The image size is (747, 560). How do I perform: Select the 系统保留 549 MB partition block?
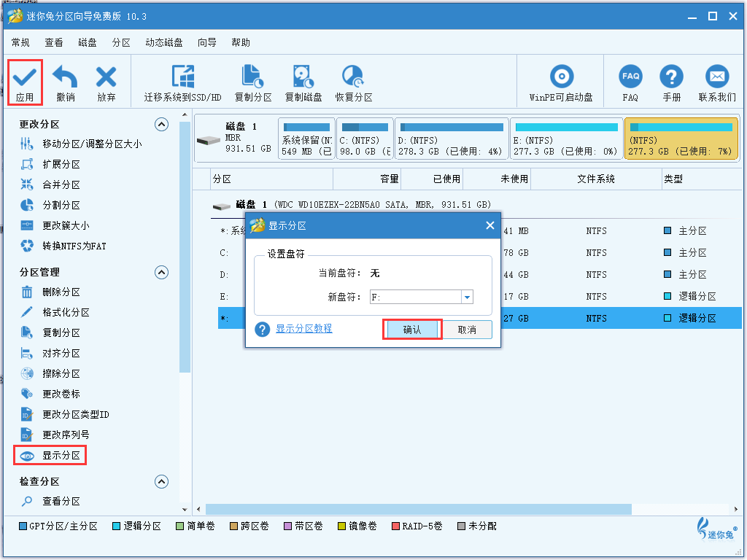click(x=306, y=139)
